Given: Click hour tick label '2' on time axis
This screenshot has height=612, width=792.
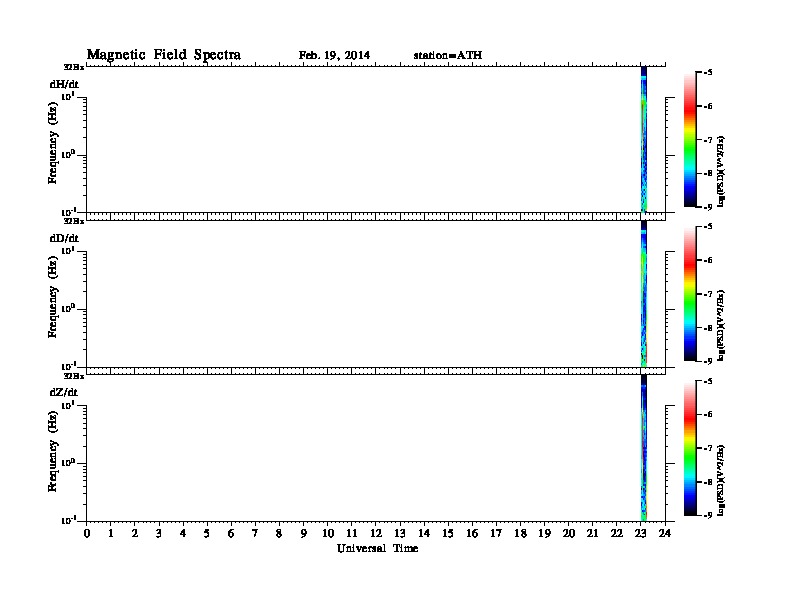Looking at the screenshot, I should point(135,533).
